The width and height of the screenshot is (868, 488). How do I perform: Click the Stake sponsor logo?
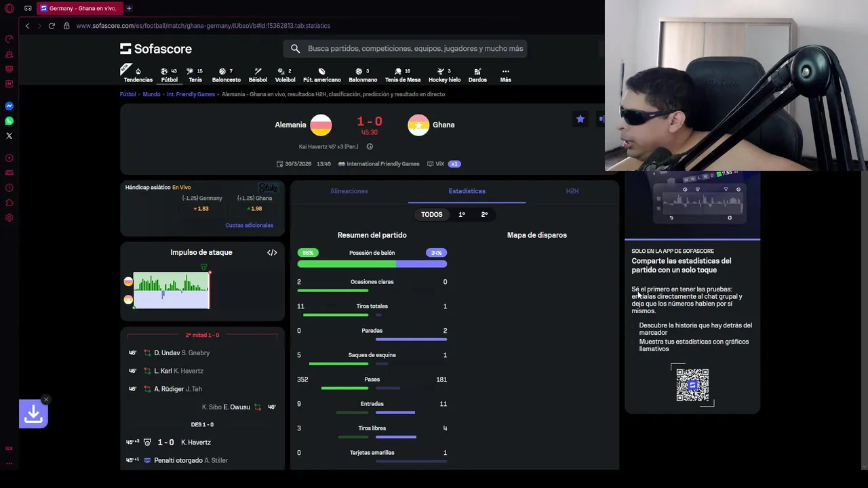268,188
